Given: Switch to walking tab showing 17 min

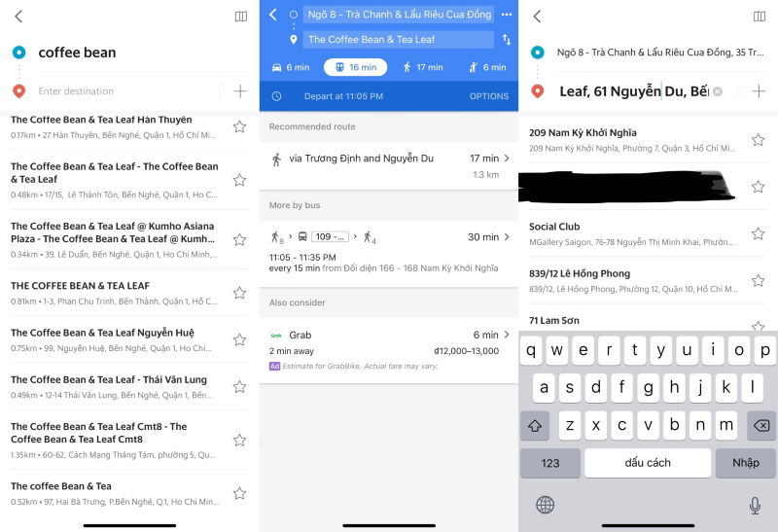Looking at the screenshot, I should (423, 67).
